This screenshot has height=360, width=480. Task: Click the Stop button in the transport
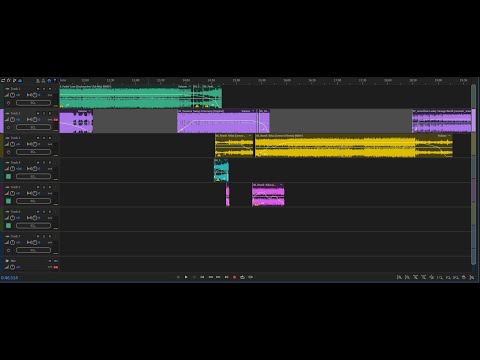(178, 277)
